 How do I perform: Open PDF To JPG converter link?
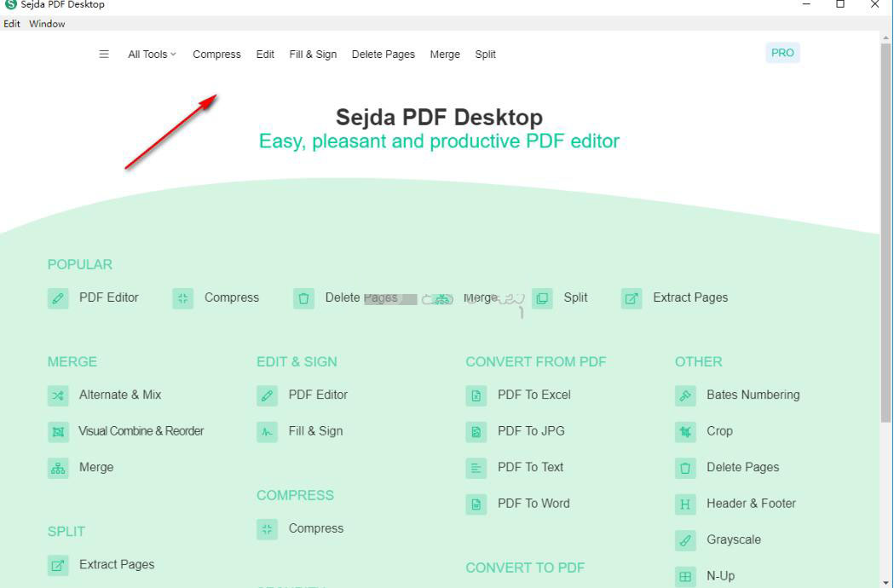point(532,431)
